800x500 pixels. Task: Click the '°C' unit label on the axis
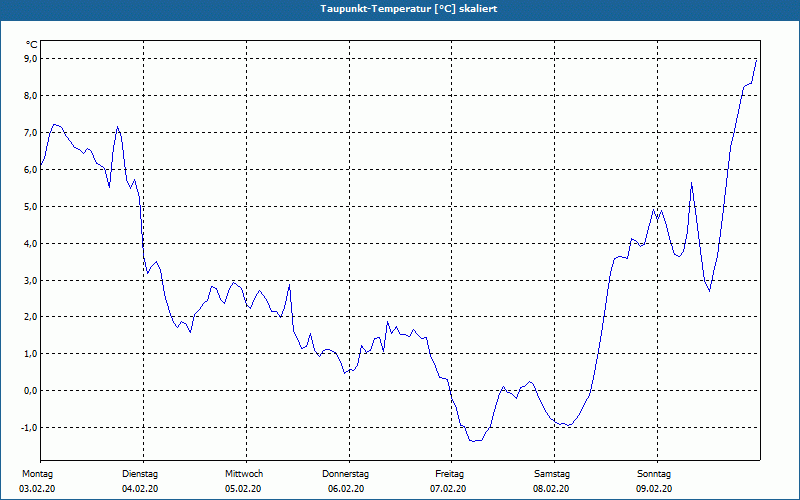pos(32,45)
